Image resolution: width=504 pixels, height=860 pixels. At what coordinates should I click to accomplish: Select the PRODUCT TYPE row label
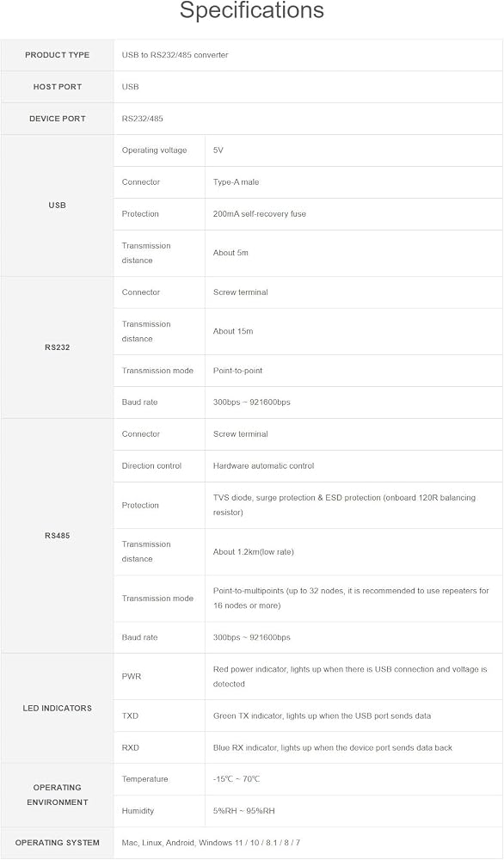[57, 55]
